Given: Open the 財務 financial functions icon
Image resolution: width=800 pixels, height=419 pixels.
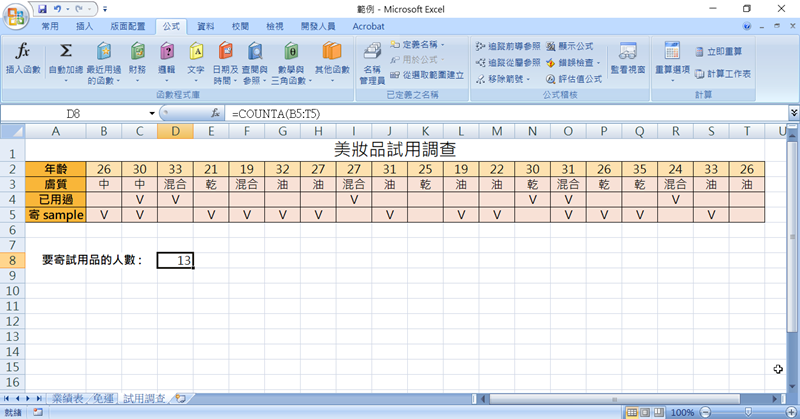Looking at the screenshot, I should (137, 52).
